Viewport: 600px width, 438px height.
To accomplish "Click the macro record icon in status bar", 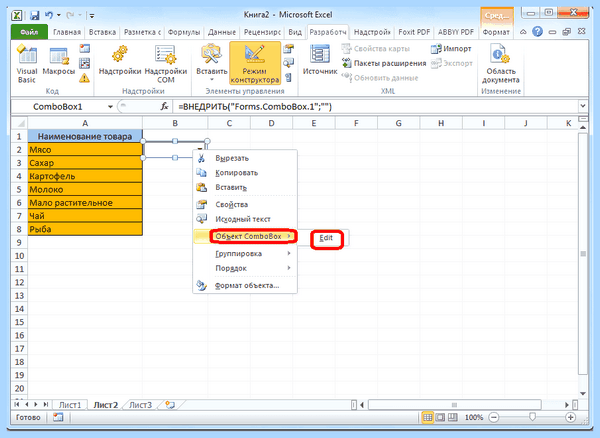I will [x=58, y=417].
